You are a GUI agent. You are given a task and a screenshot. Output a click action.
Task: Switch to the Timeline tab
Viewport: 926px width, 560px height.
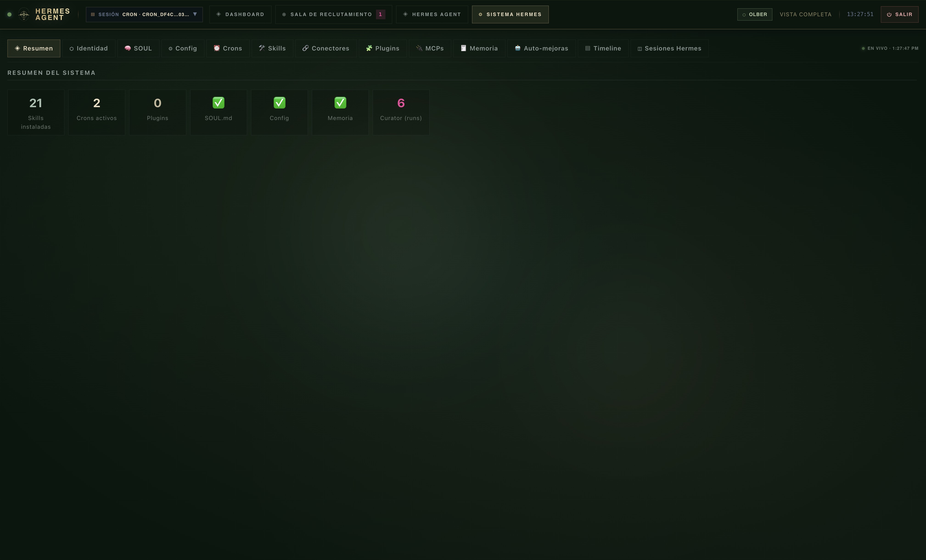[x=603, y=48]
